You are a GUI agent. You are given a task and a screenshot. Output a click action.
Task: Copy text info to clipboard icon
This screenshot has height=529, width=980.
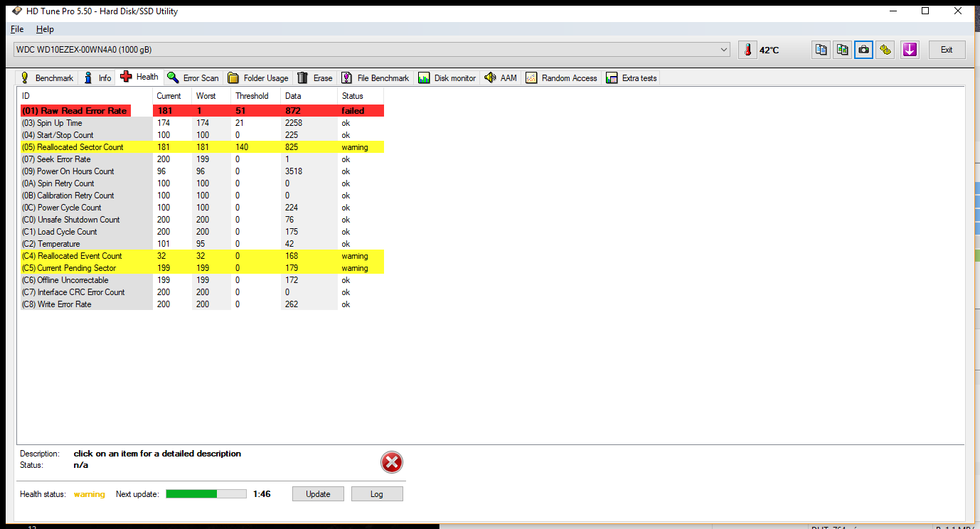(821, 50)
